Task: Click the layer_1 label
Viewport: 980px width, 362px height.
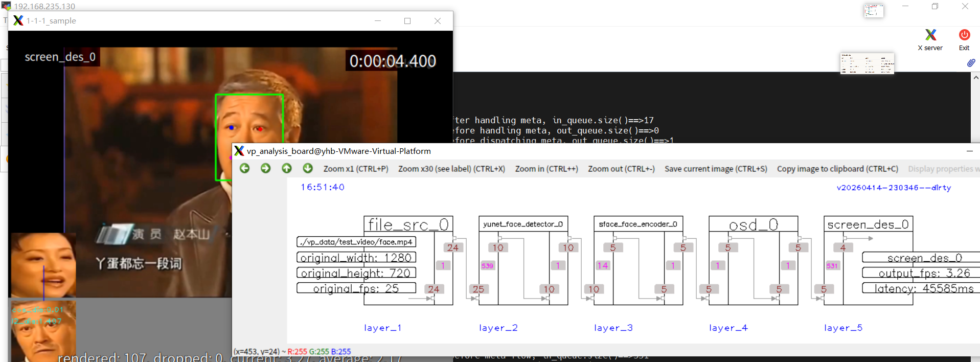Action: (x=383, y=328)
